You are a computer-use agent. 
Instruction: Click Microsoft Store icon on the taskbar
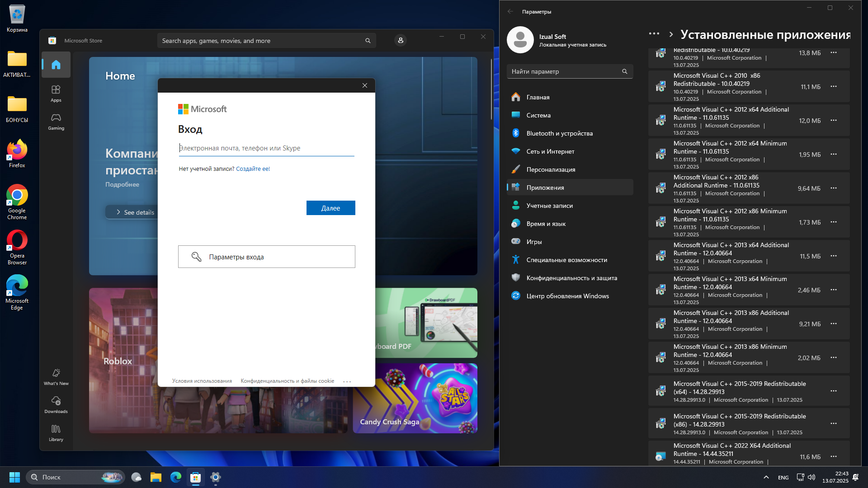pos(196,477)
